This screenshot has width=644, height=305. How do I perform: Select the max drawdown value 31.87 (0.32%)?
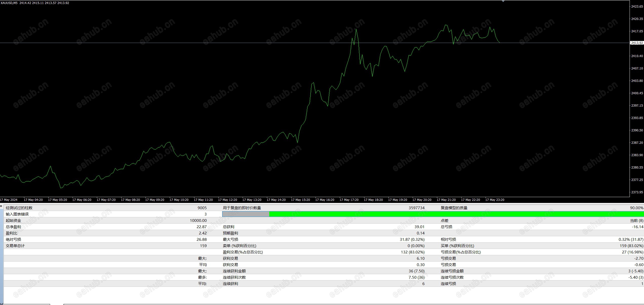[412, 240]
